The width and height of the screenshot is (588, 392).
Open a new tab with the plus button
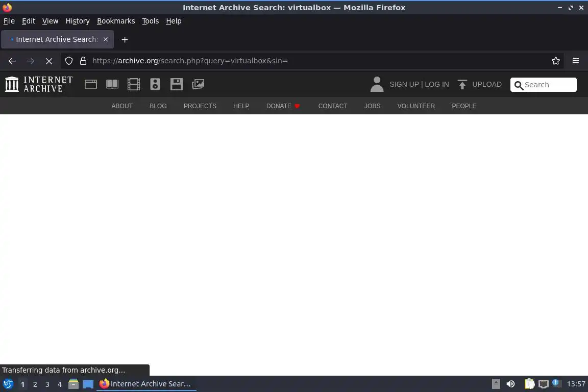(x=125, y=39)
